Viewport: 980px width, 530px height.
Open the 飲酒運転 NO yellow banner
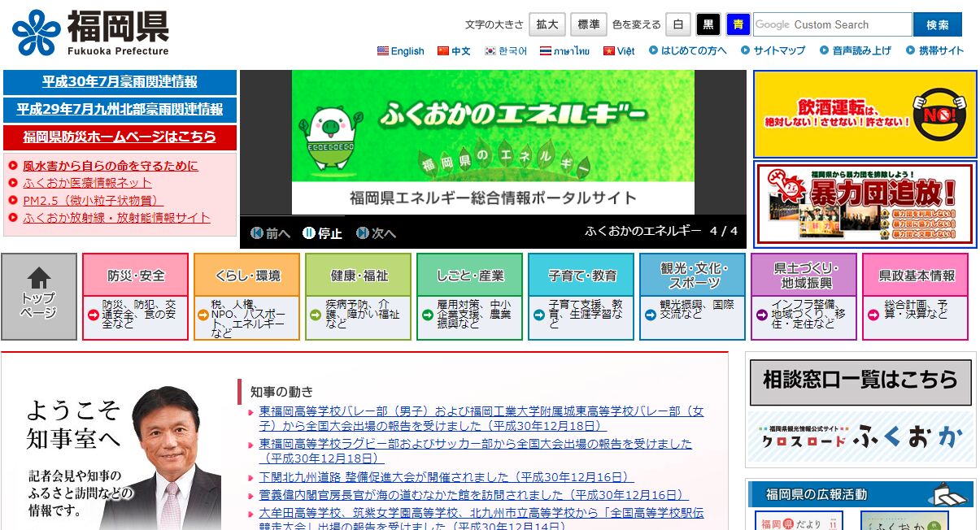865,114
